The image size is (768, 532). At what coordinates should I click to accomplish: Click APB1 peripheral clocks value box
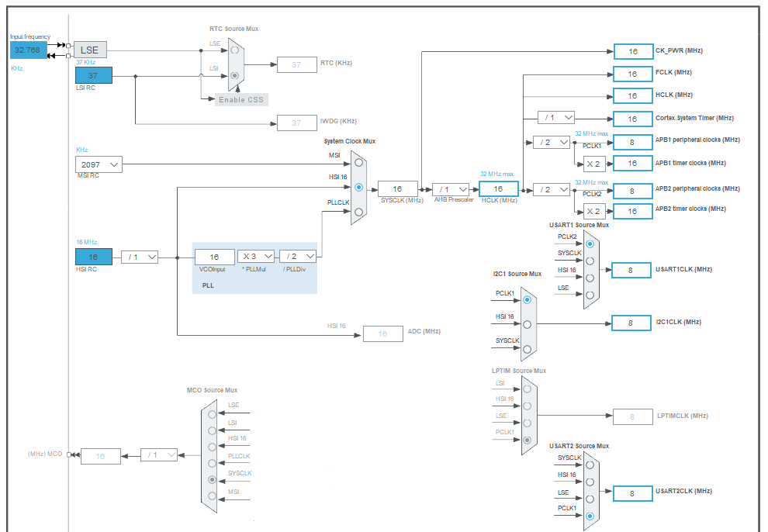pos(633,143)
